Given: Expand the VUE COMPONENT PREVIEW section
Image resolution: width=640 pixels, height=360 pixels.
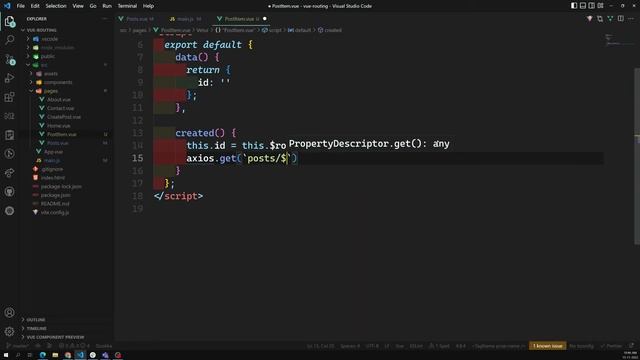Looking at the screenshot, I should (55, 337).
